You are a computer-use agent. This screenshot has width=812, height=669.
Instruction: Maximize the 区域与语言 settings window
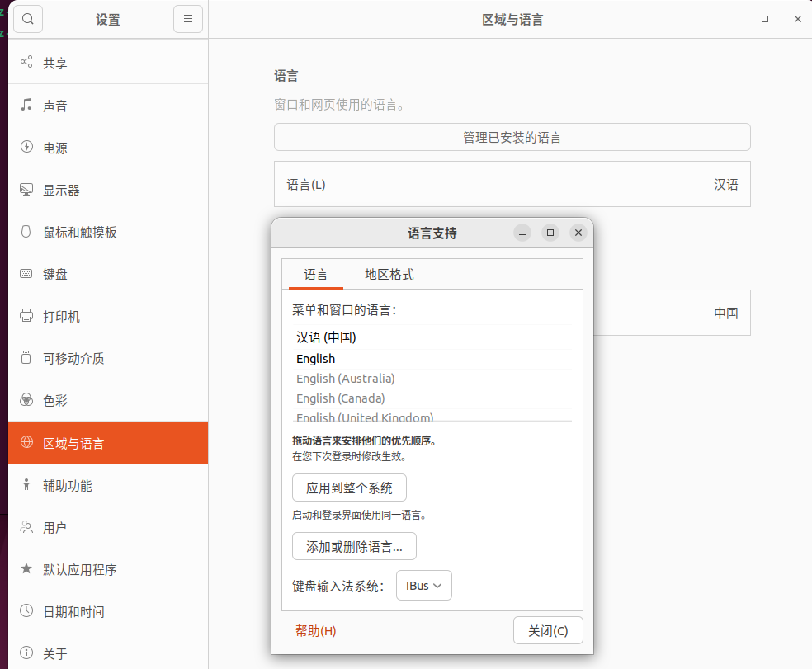tap(765, 19)
